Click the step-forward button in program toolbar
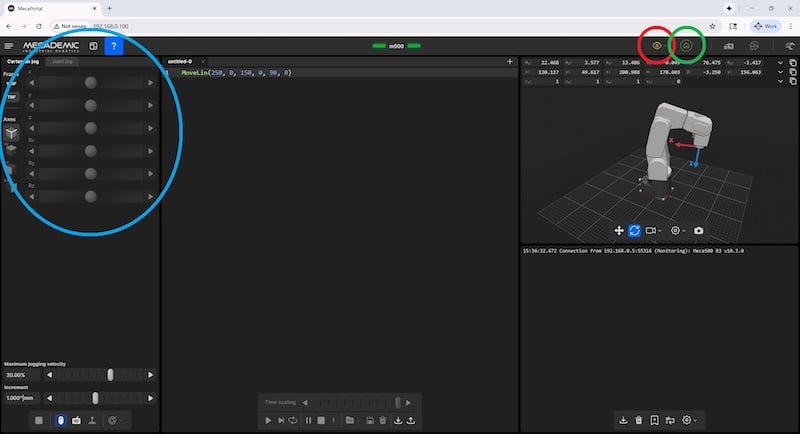 coord(281,420)
